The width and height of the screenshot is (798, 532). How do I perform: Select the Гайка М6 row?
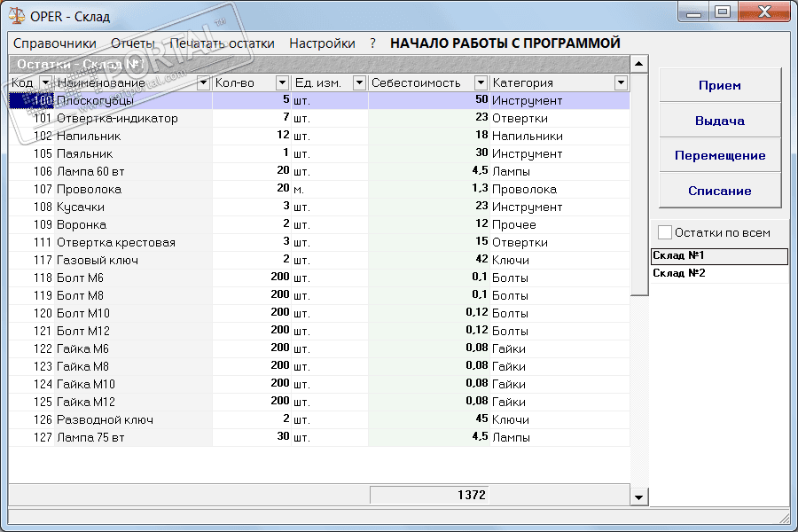(319, 348)
